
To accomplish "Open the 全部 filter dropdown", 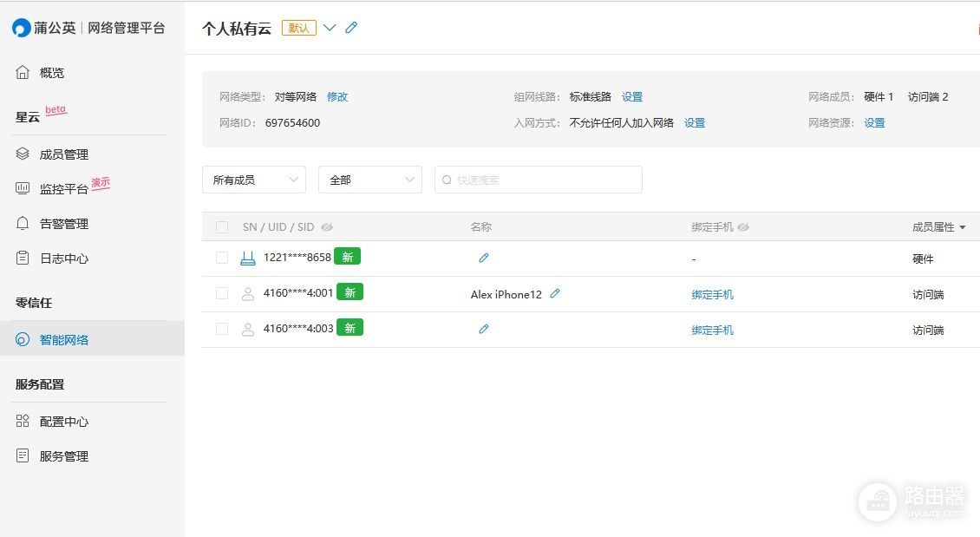I will pyautogui.click(x=370, y=180).
